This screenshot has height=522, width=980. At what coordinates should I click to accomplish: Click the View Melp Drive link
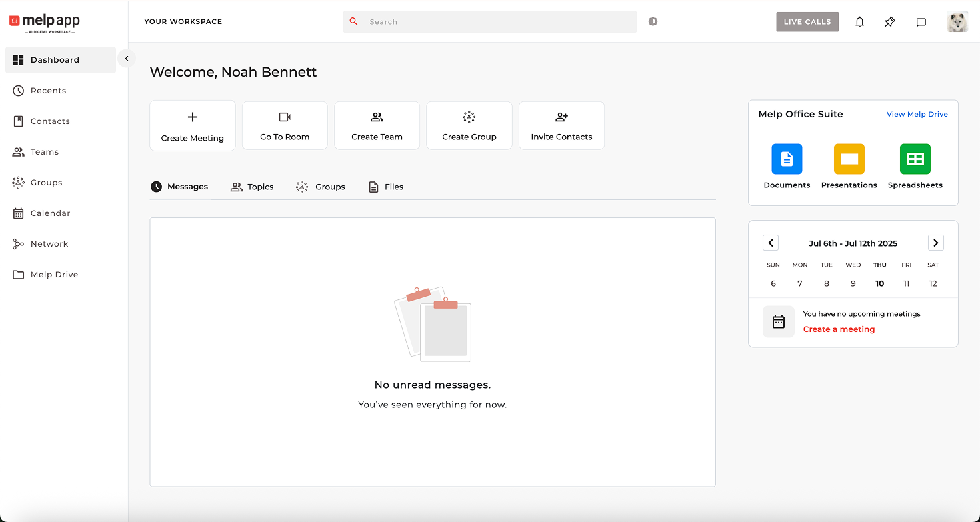pyautogui.click(x=917, y=115)
